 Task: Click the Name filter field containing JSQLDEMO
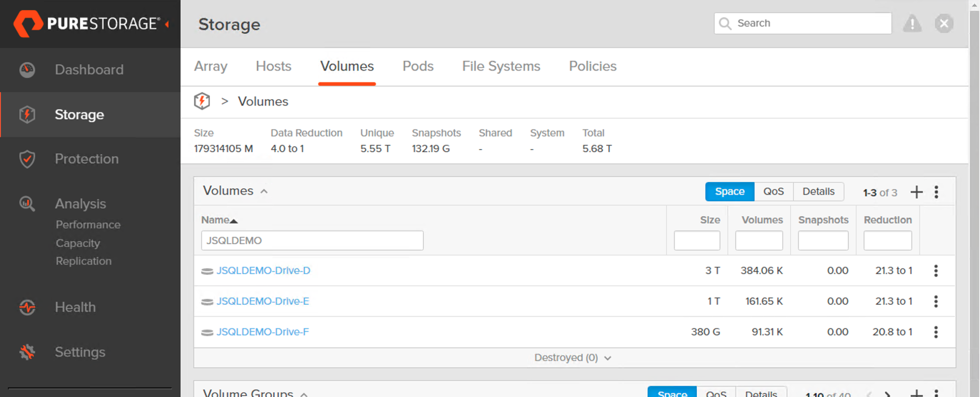312,241
